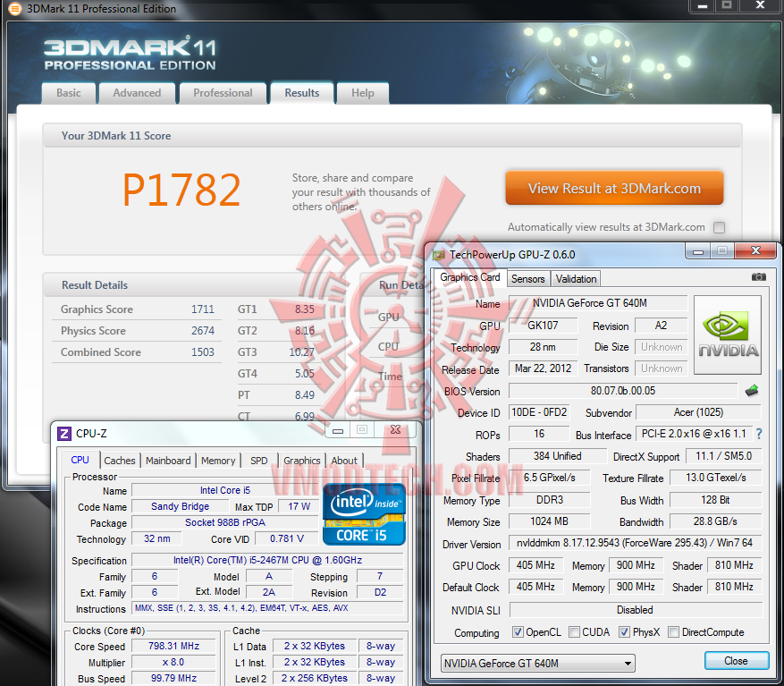Click the Memory Type value DDR3
This screenshot has height=686, width=784.
click(550, 500)
